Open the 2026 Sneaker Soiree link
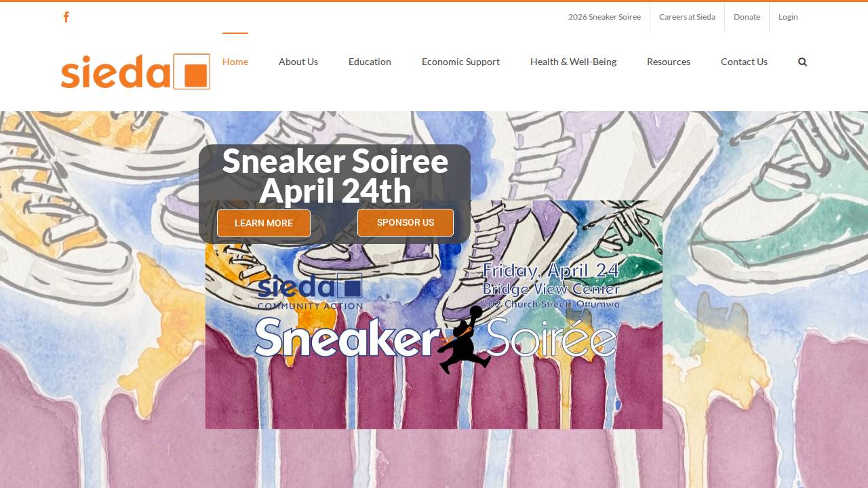Image resolution: width=868 pixels, height=488 pixels. tap(604, 17)
